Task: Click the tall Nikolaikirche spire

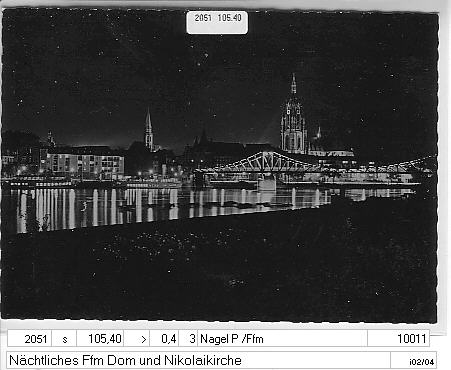Action: [x=149, y=130]
